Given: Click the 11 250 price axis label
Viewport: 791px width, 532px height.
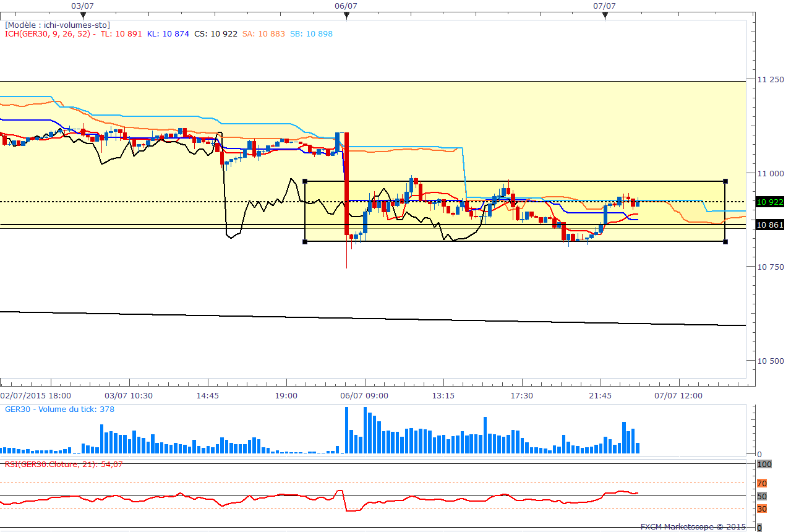Looking at the screenshot, I should [x=771, y=80].
